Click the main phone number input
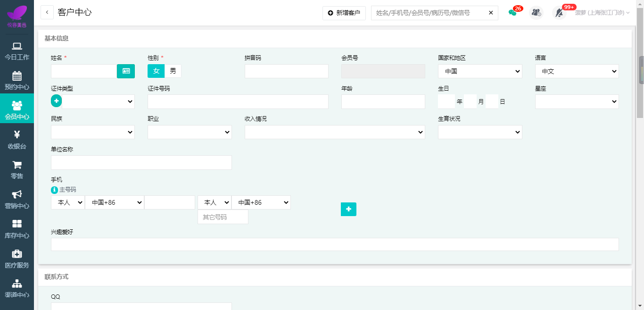 click(x=170, y=202)
